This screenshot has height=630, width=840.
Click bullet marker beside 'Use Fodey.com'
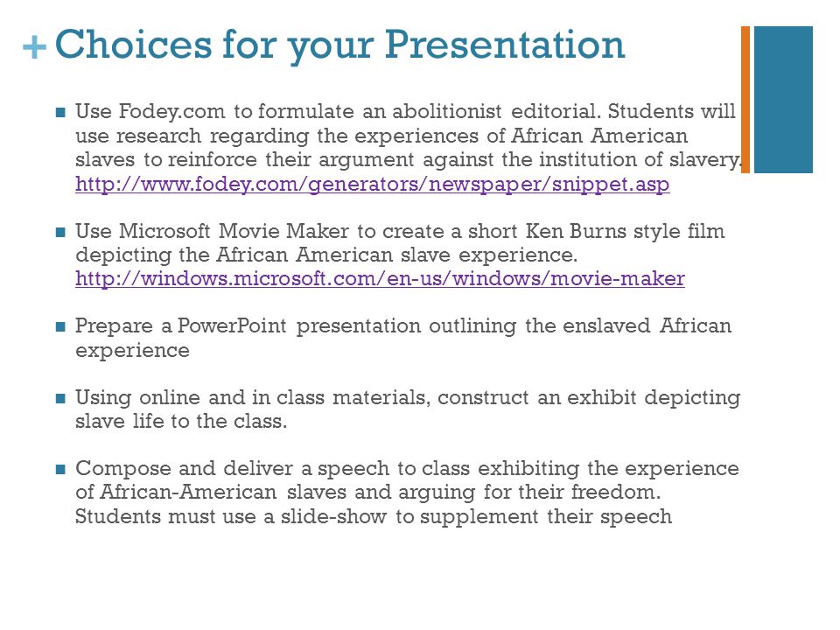point(60,113)
